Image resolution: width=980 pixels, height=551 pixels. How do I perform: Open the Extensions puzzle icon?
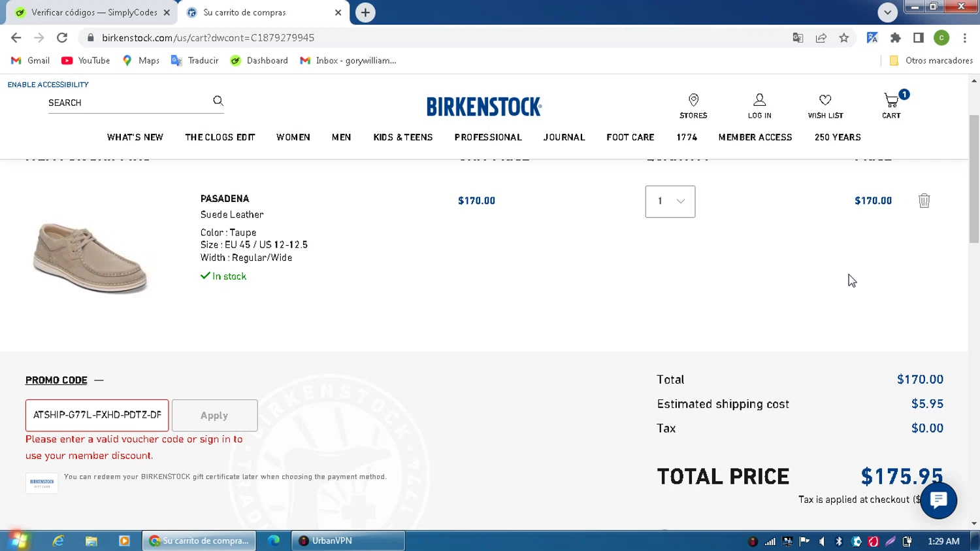[895, 38]
